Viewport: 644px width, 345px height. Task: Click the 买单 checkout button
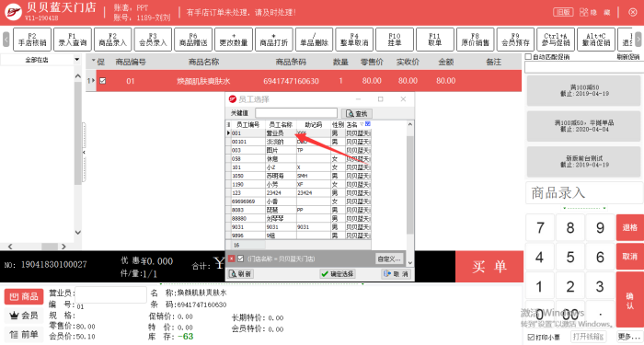coord(489,267)
